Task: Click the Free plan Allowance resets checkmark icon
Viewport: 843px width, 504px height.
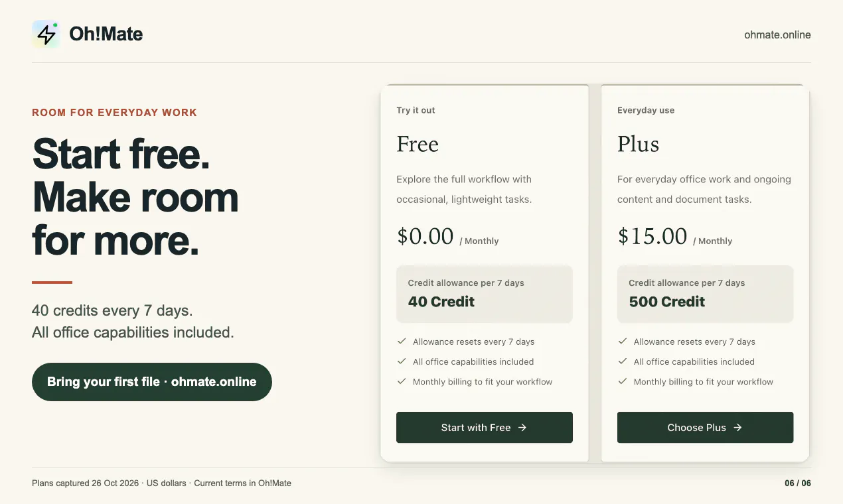Action: pos(402,342)
